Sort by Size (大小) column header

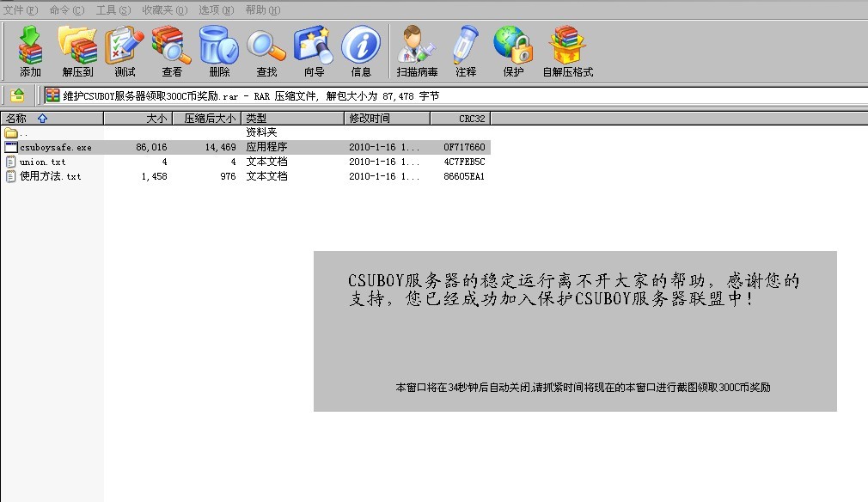coord(138,119)
